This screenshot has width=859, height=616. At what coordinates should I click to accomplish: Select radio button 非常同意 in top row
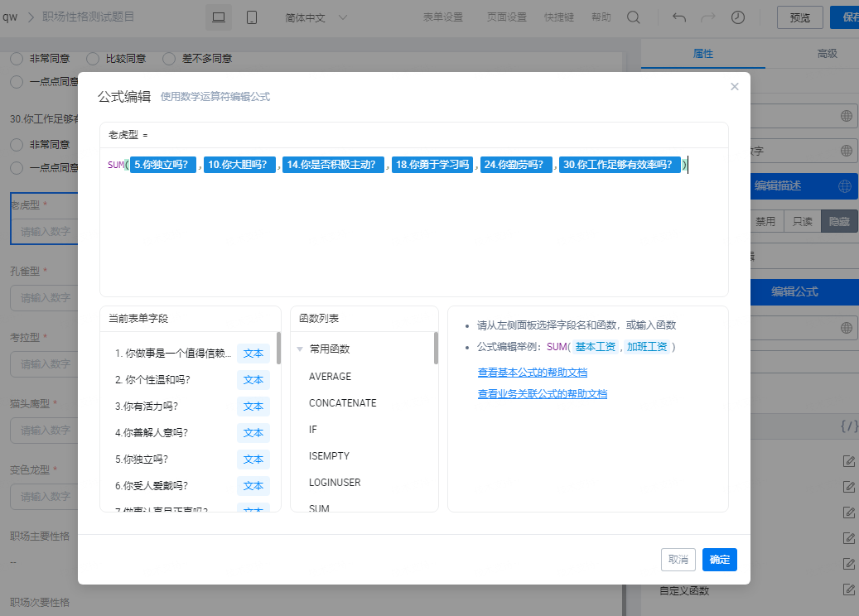click(17, 59)
